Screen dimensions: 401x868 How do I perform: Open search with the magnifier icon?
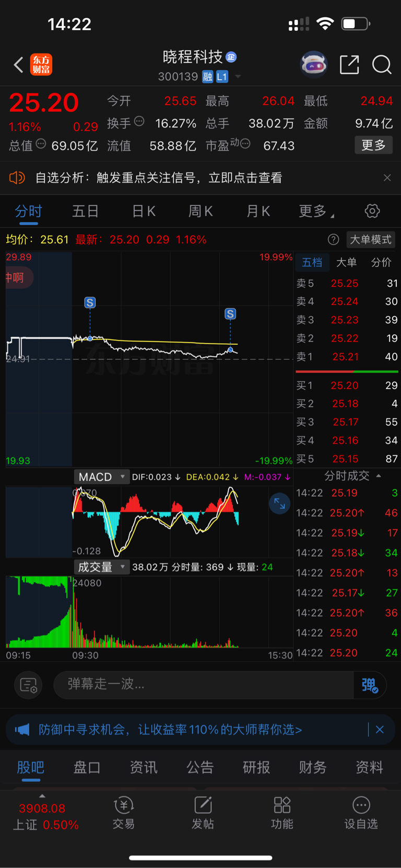[x=382, y=65]
